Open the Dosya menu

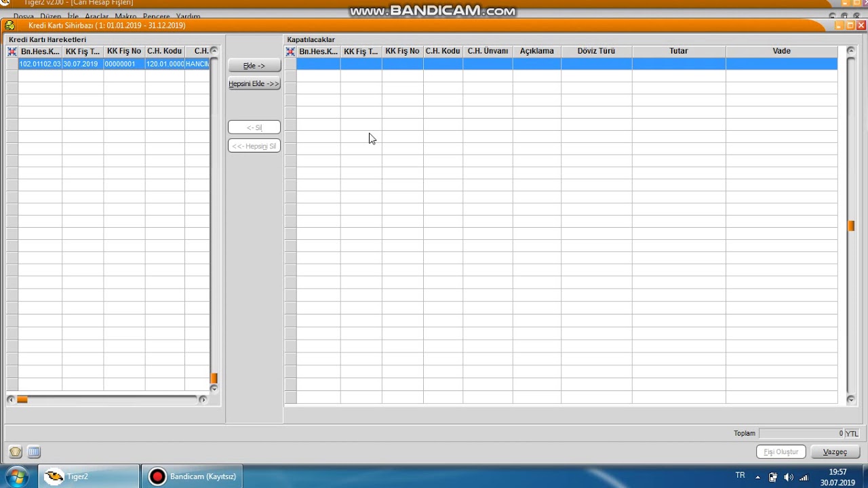(x=24, y=16)
